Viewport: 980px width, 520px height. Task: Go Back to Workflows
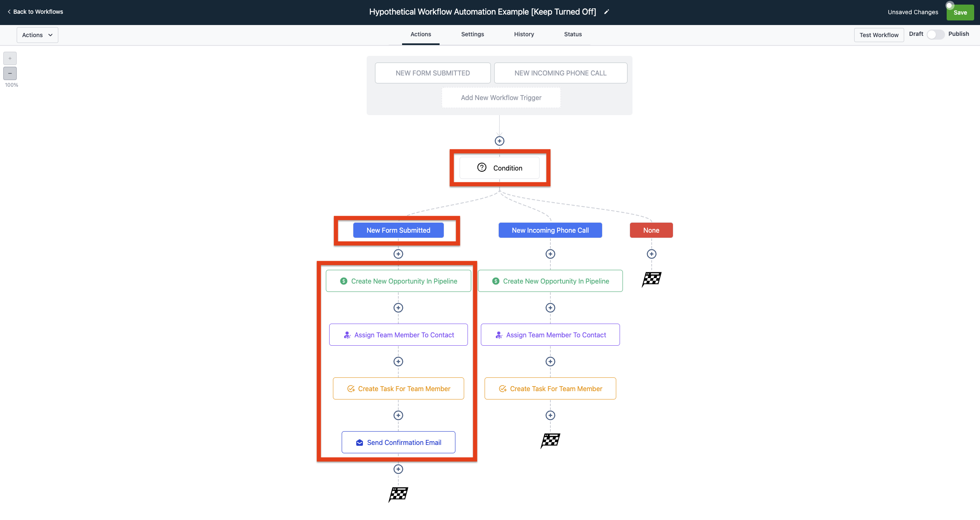tap(35, 12)
